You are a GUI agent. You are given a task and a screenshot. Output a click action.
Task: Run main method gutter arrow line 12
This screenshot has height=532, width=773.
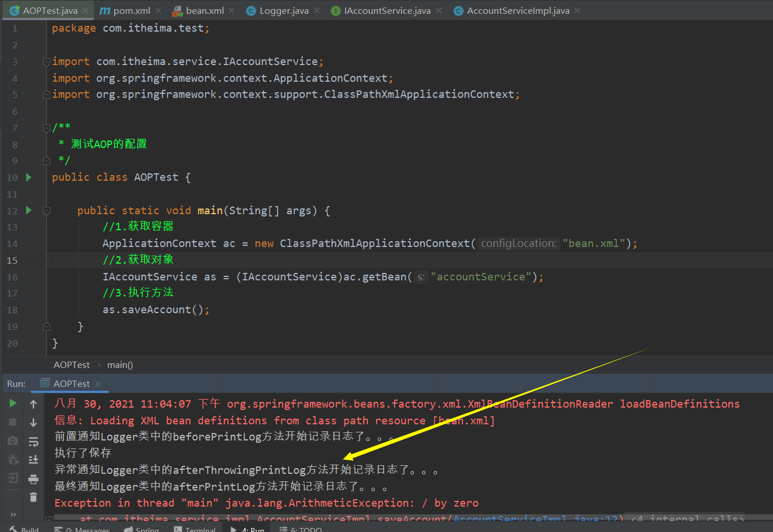click(x=29, y=210)
